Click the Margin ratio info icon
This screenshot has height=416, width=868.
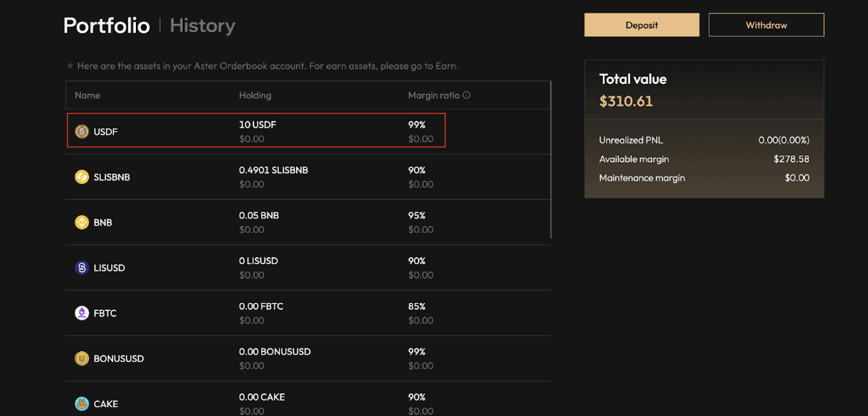pos(466,95)
